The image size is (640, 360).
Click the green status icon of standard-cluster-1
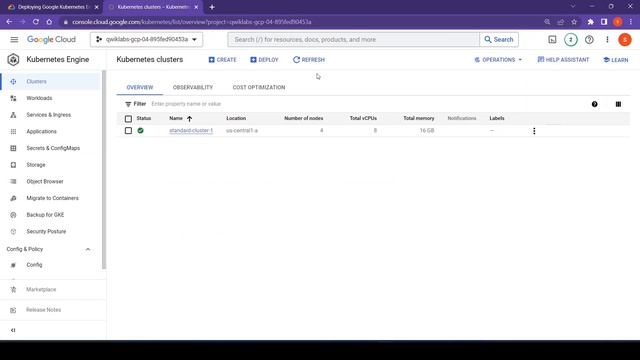tap(140, 131)
